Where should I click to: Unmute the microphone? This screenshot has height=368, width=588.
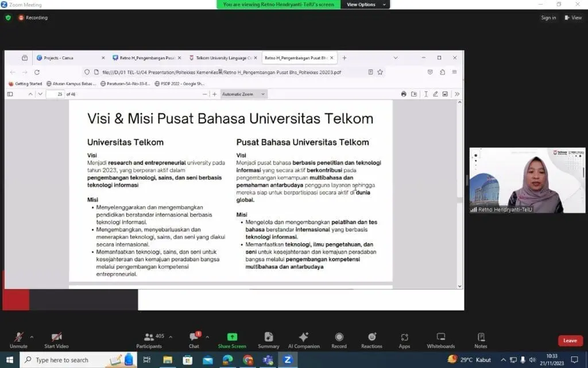pos(18,339)
